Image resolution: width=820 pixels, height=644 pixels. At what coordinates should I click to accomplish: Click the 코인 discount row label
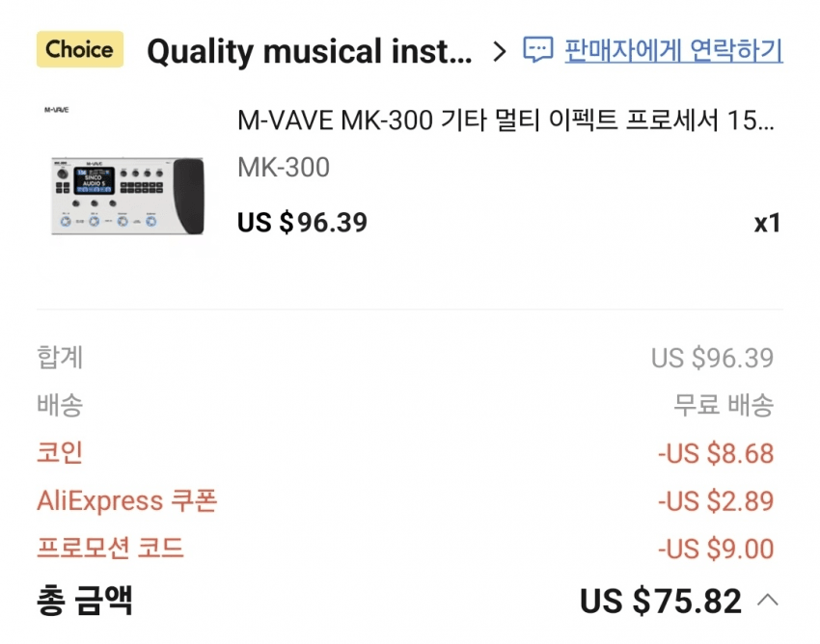(60, 453)
